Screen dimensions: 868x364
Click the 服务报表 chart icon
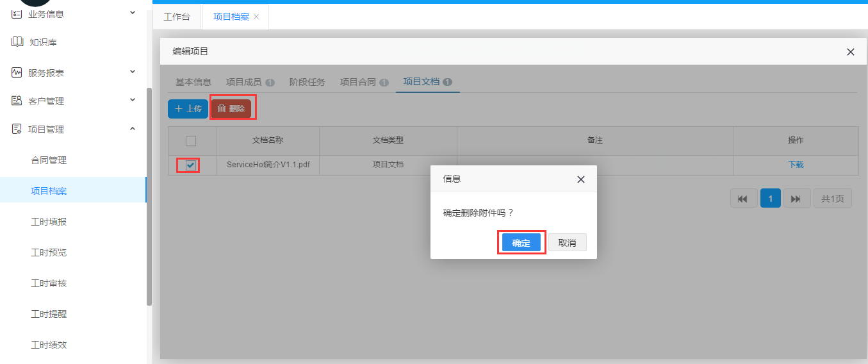[17, 72]
